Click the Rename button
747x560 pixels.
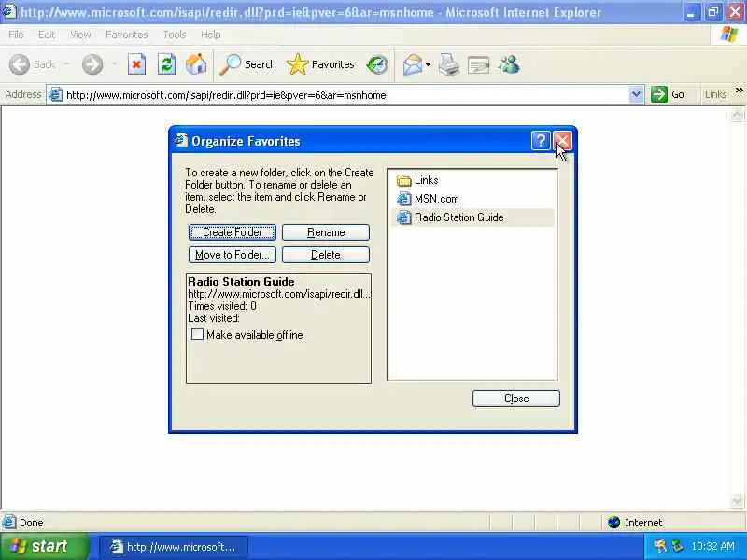[326, 232]
